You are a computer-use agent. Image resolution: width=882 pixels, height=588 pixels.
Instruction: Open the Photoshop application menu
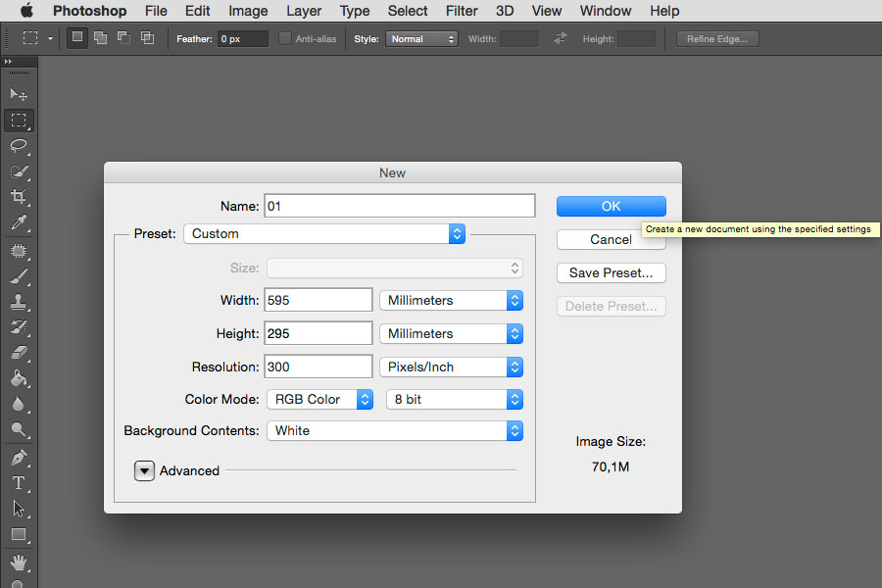click(x=90, y=11)
